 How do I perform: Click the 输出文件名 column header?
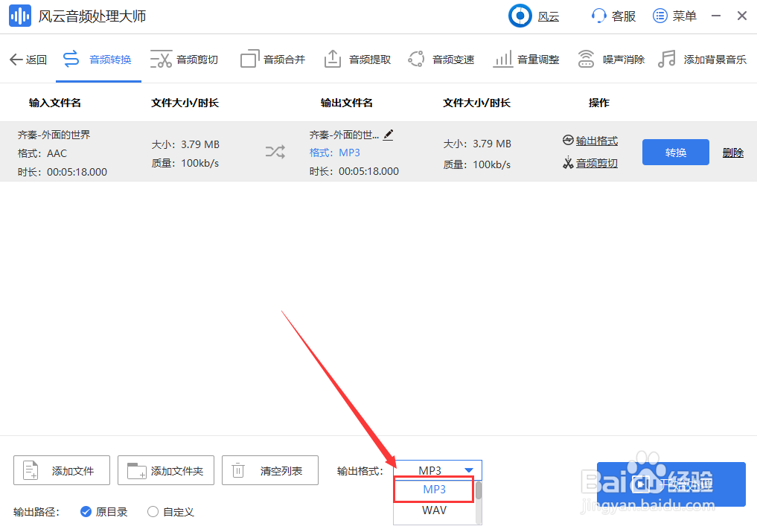347,103
